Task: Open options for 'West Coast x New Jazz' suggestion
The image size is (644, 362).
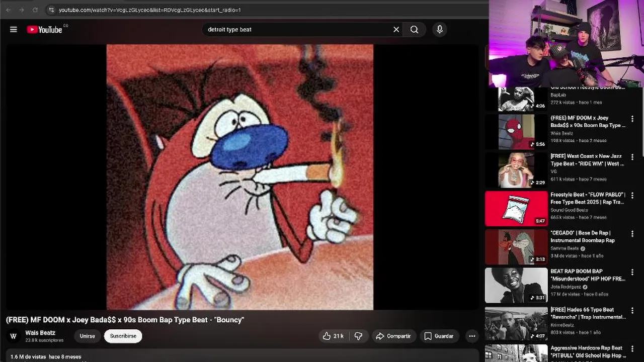Action: pos(632,157)
